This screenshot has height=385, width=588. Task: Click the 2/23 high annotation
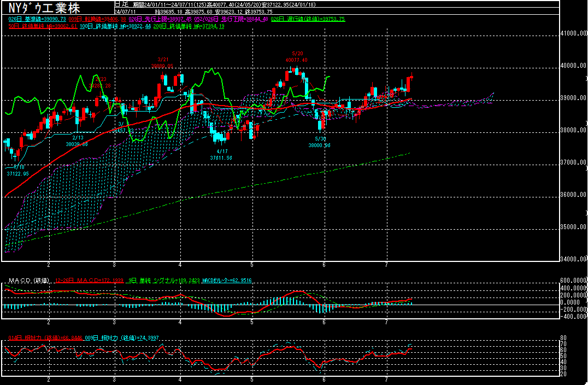tap(100, 83)
